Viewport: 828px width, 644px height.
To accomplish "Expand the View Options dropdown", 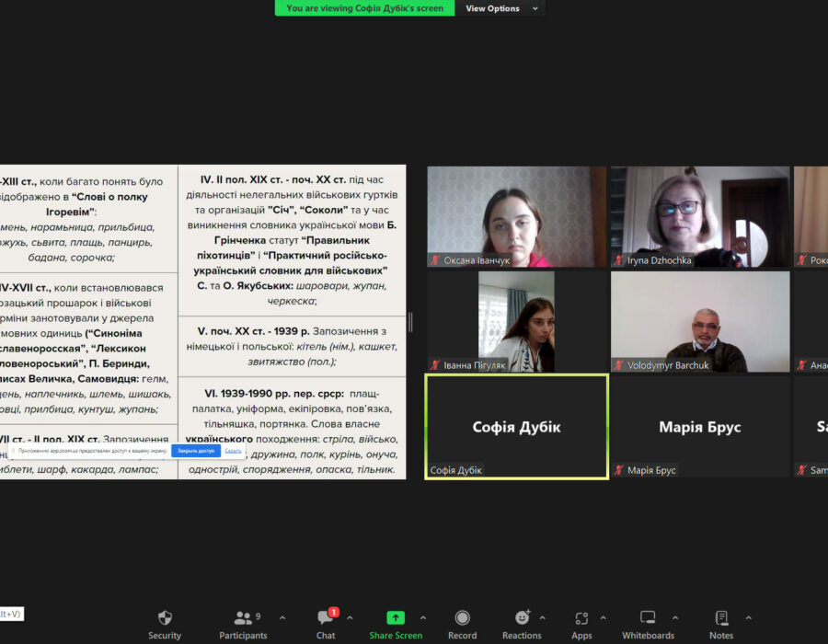I will (498, 8).
